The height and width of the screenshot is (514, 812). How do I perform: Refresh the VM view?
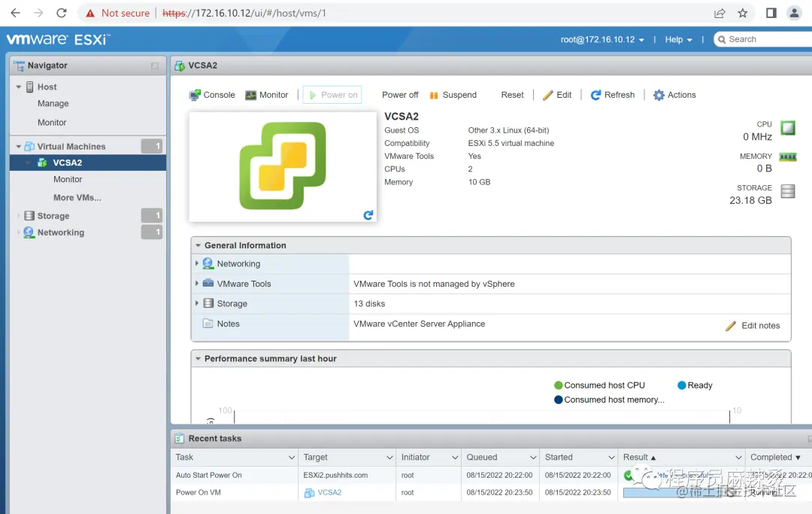coord(613,95)
